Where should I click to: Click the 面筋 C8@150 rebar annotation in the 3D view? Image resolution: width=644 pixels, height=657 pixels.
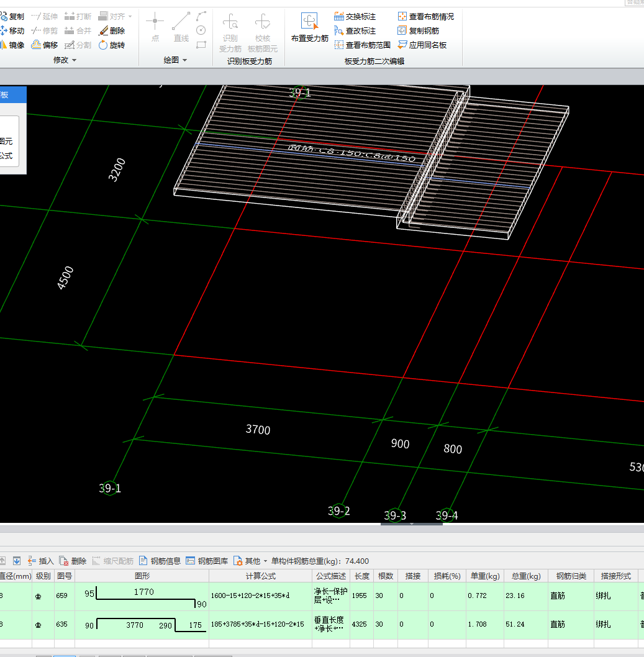pyautogui.click(x=352, y=153)
